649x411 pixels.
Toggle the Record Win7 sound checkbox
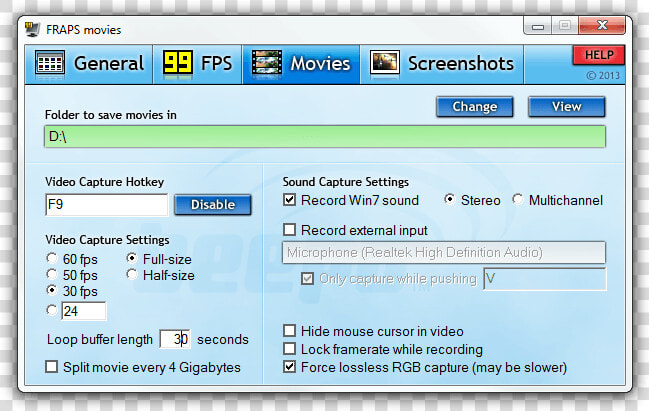tap(289, 200)
